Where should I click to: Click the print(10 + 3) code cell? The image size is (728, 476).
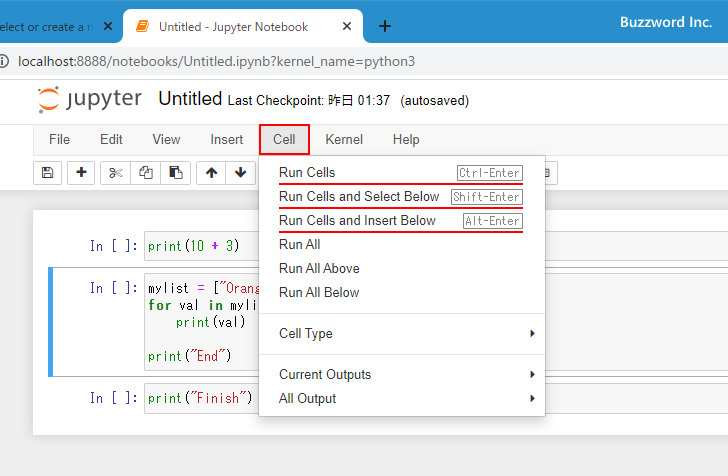pos(201,246)
